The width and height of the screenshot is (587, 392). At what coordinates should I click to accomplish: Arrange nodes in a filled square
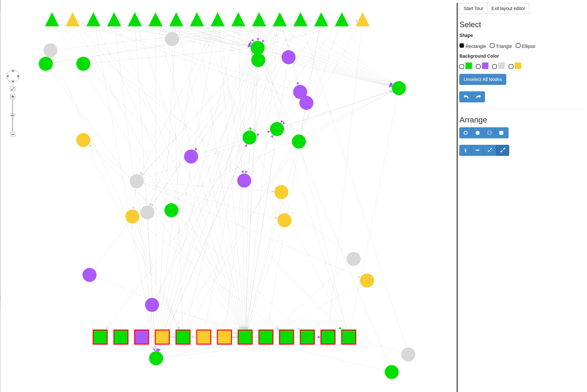pos(501,133)
